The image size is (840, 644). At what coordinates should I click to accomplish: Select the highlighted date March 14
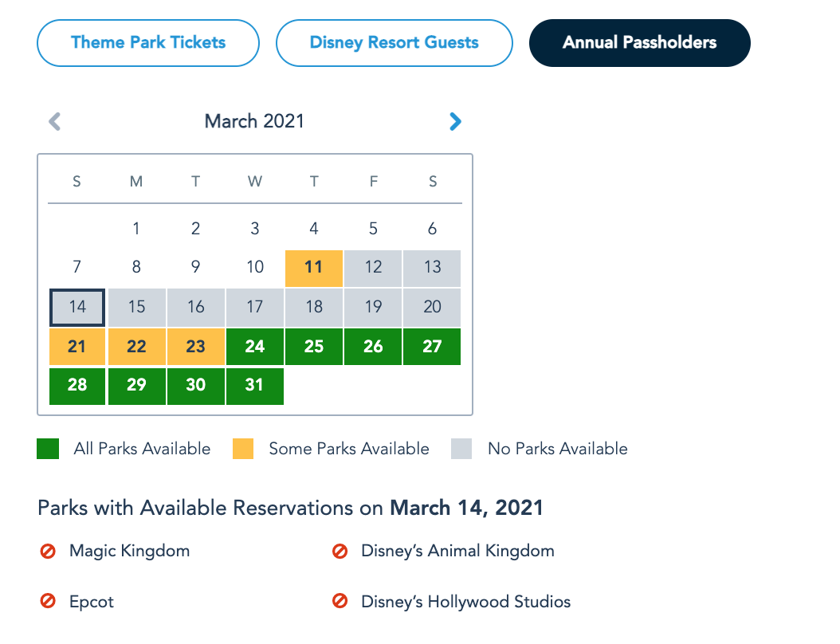click(x=77, y=308)
